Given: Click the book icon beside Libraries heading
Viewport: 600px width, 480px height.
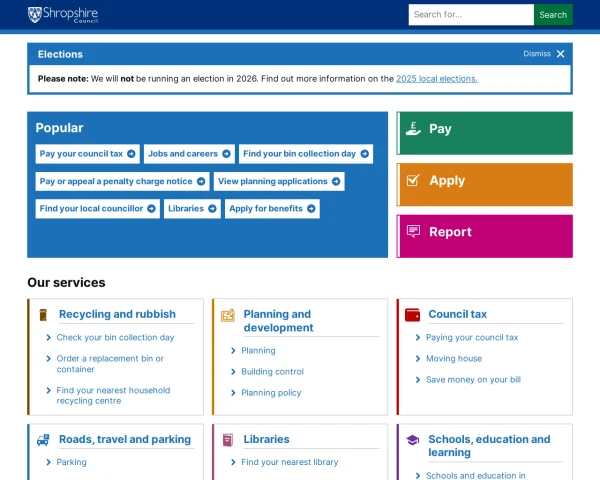Looking at the screenshot, I should point(228,440).
